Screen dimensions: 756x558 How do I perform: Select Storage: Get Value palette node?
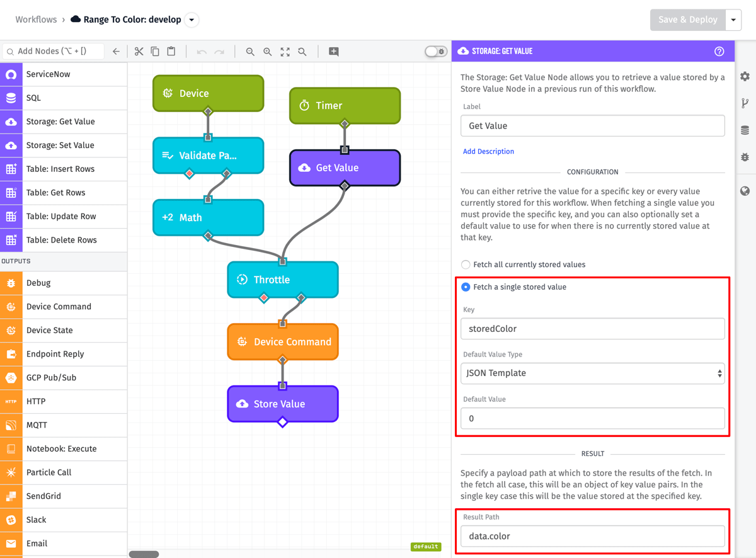(x=64, y=122)
